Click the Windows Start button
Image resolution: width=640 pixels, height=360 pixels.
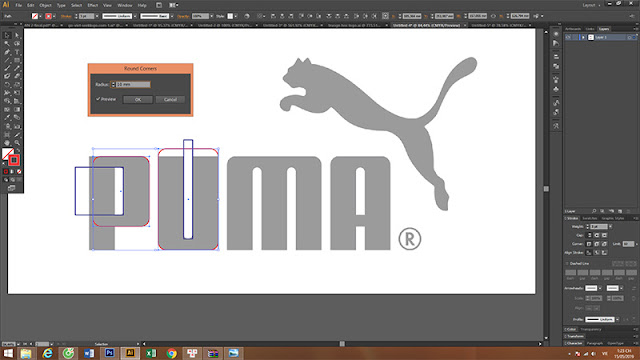click(x=8, y=353)
